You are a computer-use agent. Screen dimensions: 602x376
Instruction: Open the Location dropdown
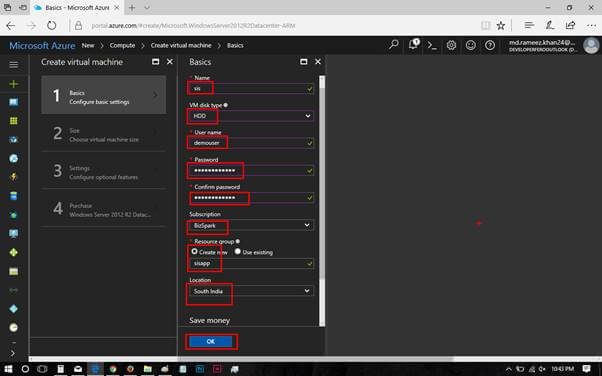[251, 291]
